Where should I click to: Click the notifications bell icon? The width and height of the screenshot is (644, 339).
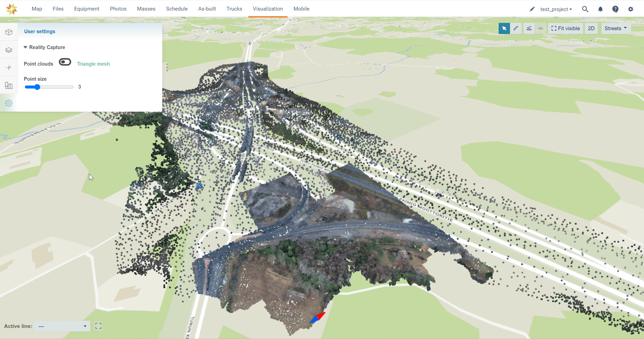click(600, 9)
